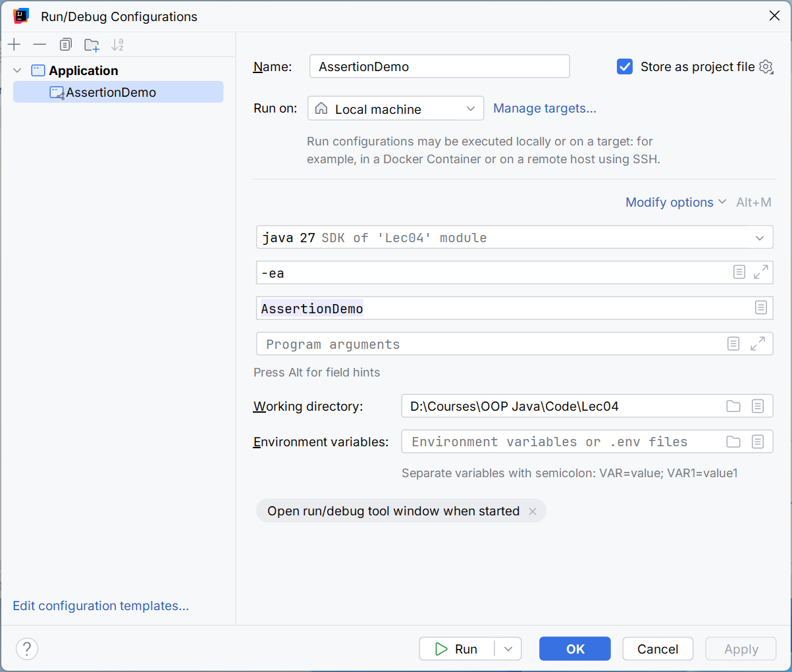Select AssertionDemo in configuration tree

pyautogui.click(x=118, y=92)
